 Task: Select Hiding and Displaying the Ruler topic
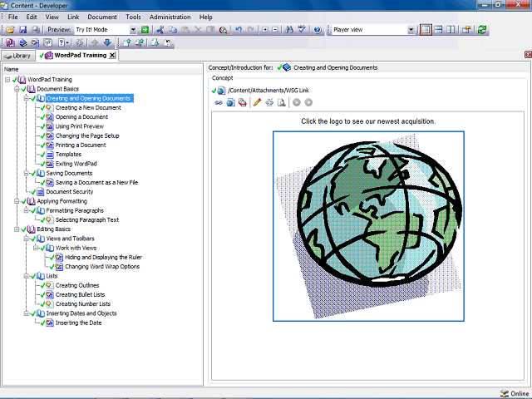[103, 257]
